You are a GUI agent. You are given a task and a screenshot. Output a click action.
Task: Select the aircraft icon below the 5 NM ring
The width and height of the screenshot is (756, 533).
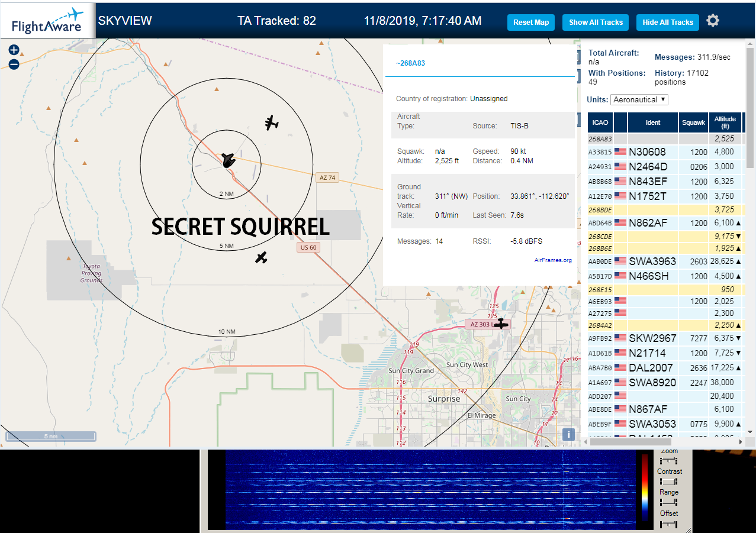point(261,257)
